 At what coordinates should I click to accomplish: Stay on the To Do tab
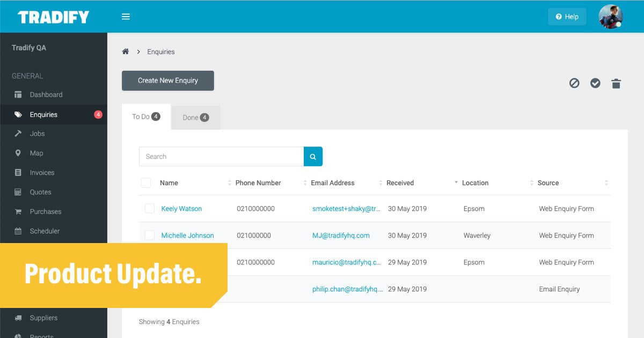point(145,116)
